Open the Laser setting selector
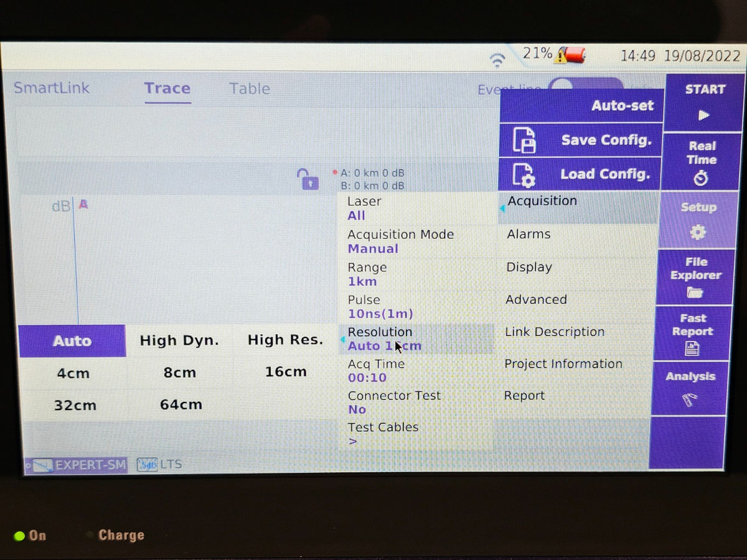Viewport: 747px width, 560px height. pyautogui.click(x=416, y=208)
